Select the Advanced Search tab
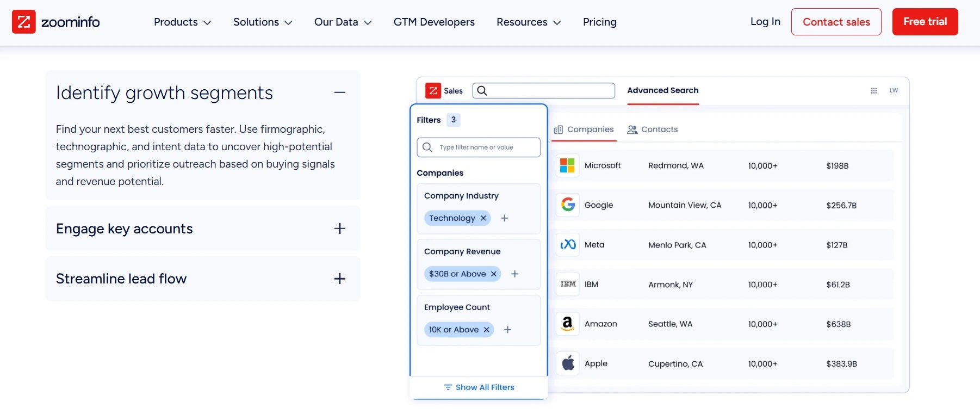The image size is (980, 420). [x=663, y=90]
